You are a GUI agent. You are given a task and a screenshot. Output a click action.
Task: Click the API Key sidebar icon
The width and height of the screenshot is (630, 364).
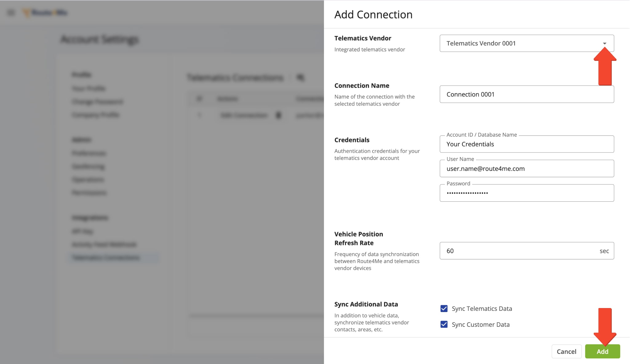point(82,231)
